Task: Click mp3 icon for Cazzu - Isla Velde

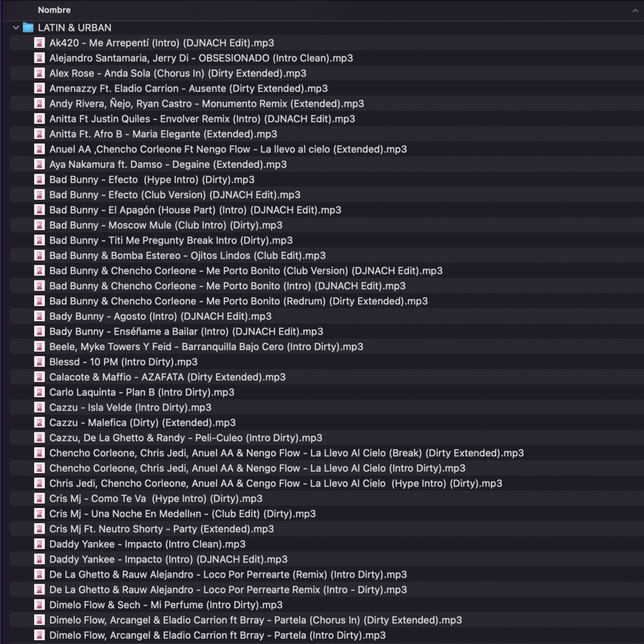Action: (40, 408)
